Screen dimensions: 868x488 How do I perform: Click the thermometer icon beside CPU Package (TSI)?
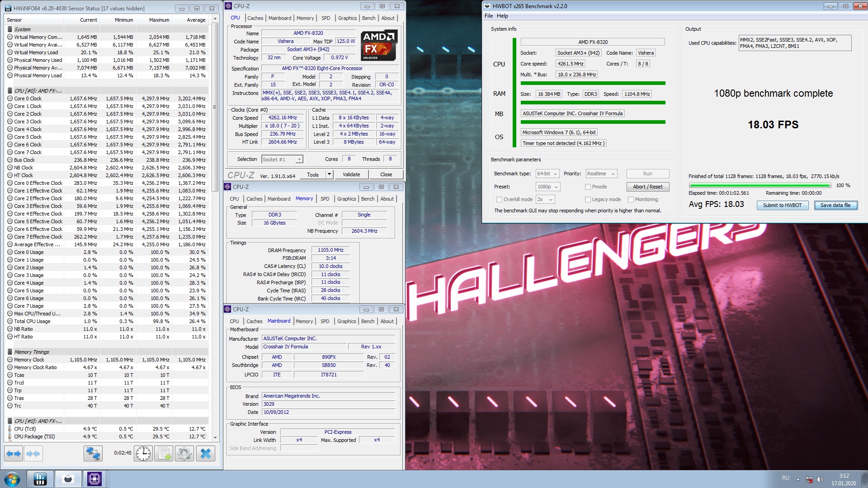tap(10, 436)
